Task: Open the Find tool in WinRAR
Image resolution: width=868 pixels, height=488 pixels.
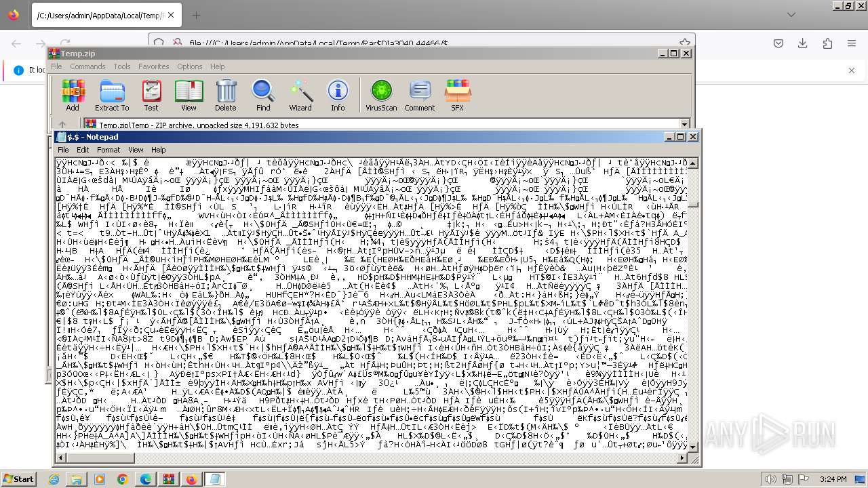Action: (263, 95)
